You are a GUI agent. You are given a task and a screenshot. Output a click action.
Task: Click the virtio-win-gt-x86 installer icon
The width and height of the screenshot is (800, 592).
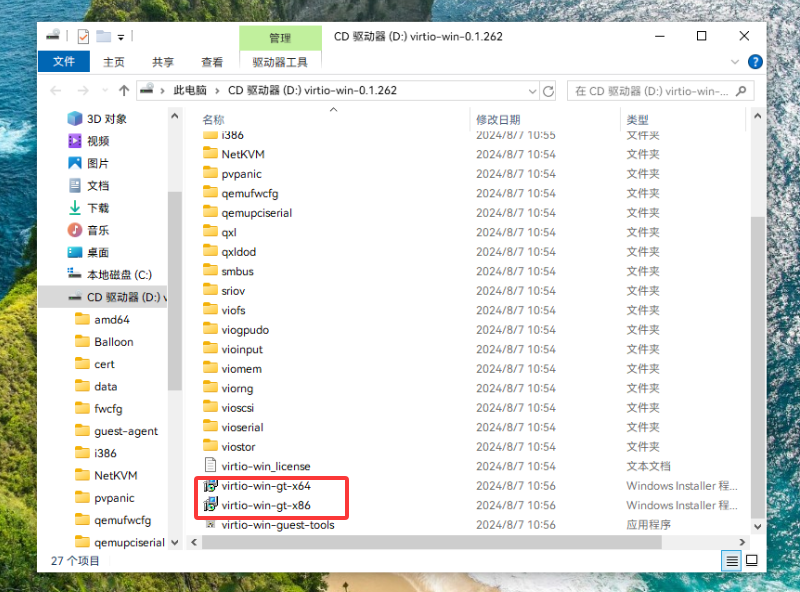[x=210, y=505]
